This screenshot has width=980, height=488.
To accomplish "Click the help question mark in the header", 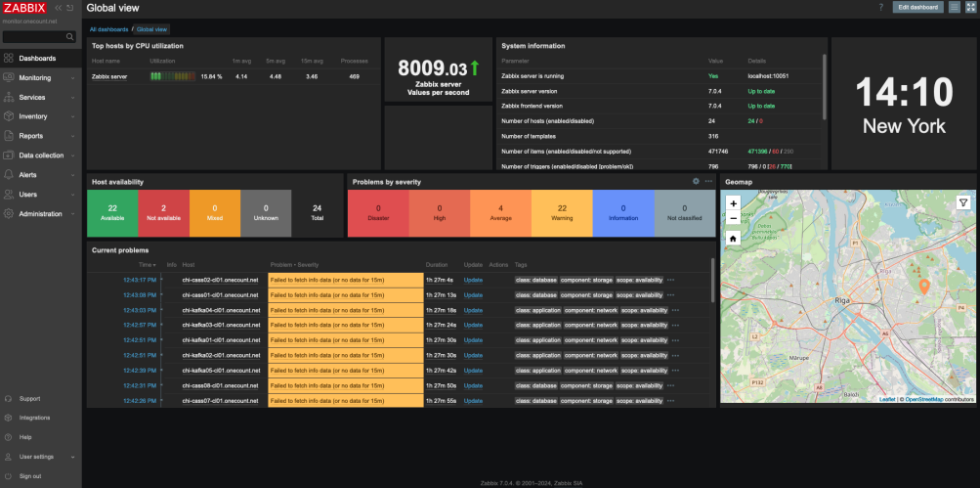I will (881, 8).
